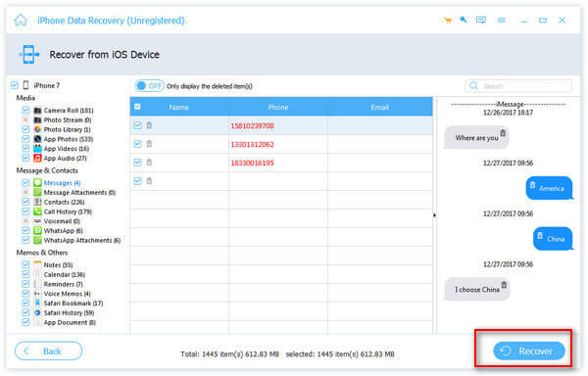Click trash icon on 'I choose China' bubble
588x376 pixels.
coord(504,285)
